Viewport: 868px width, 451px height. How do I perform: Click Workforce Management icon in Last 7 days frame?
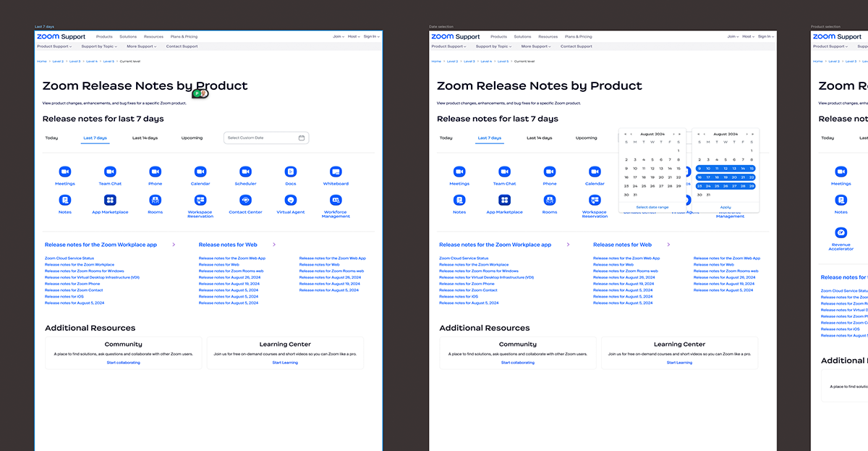coord(336,200)
